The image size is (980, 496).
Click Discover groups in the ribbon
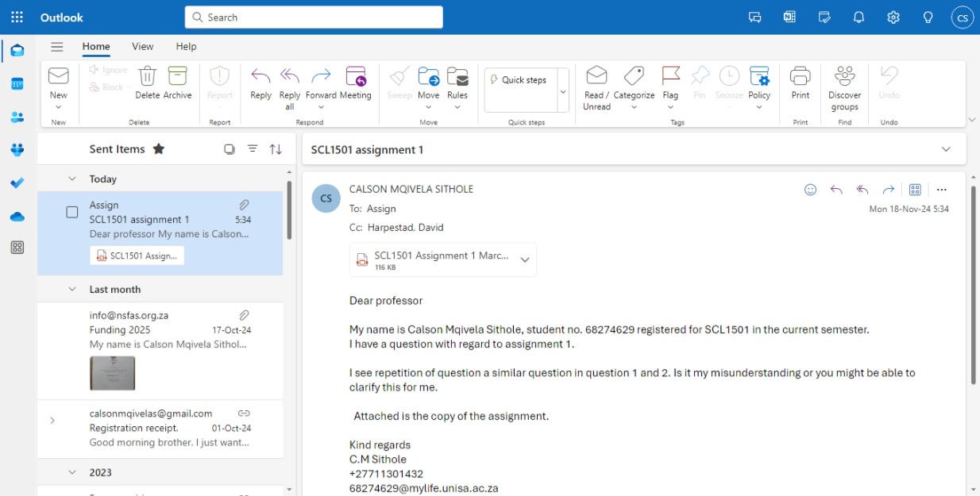[844, 88]
